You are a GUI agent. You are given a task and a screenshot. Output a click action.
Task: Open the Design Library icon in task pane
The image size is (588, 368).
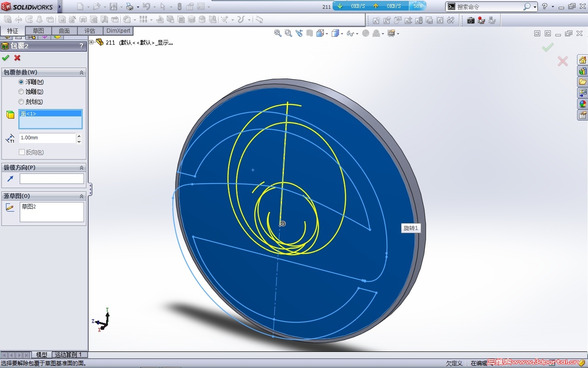(x=582, y=71)
